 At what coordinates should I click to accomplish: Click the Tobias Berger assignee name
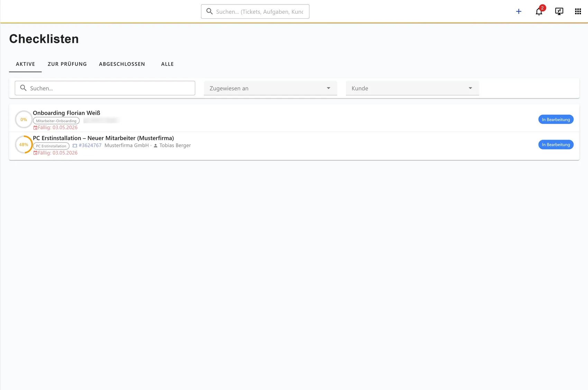pos(175,146)
